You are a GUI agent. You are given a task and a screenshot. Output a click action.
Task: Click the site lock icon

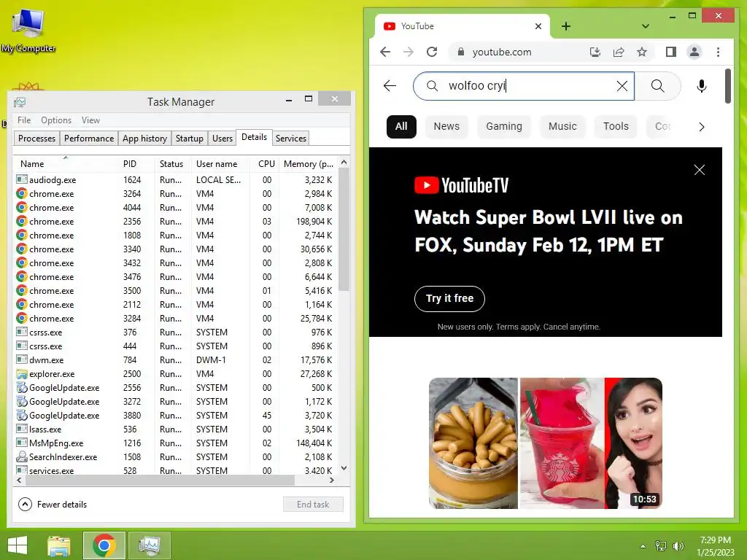(x=461, y=52)
